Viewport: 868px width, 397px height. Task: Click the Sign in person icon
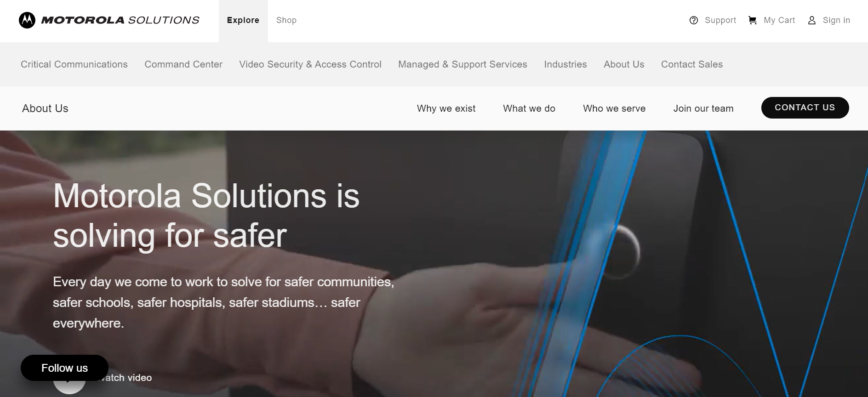[x=812, y=20]
